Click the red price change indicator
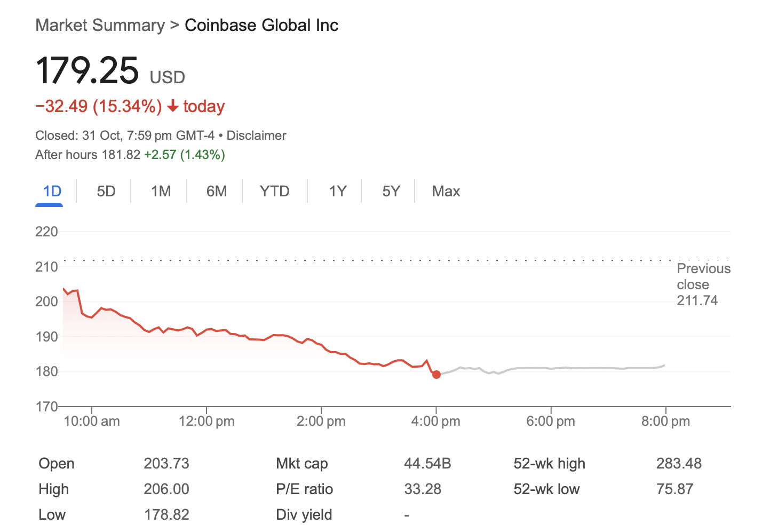The height and width of the screenshot is (532, 762). [x=130, y=106]
